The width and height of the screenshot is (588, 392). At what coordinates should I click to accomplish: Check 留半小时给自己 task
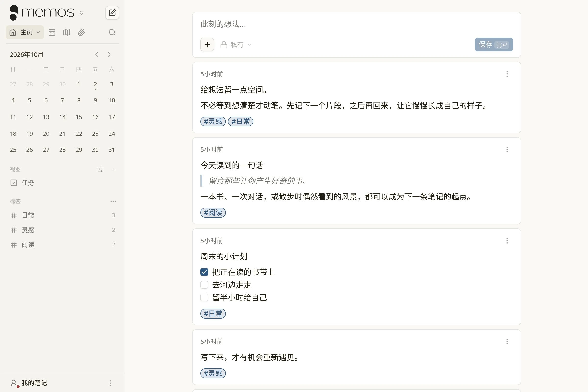[204, 297]
